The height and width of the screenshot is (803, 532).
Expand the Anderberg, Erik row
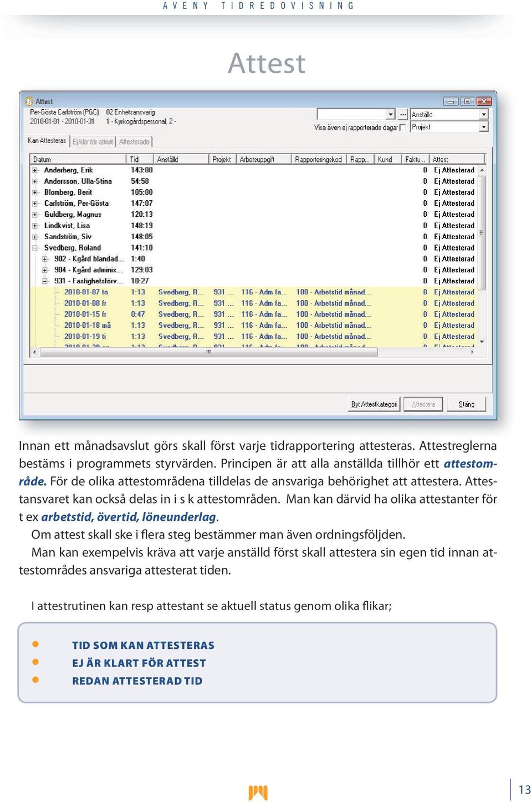tap(35, 170)
